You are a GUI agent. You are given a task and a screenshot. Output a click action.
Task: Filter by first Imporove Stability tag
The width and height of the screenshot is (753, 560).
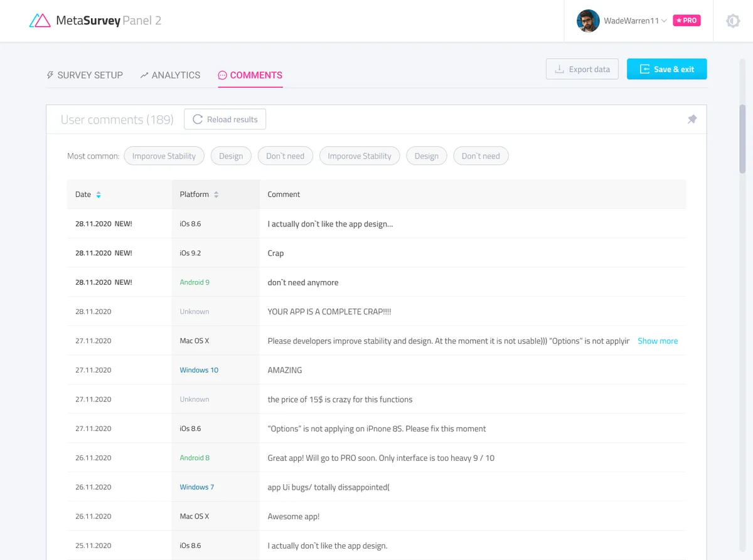click(x=164, y=156)
